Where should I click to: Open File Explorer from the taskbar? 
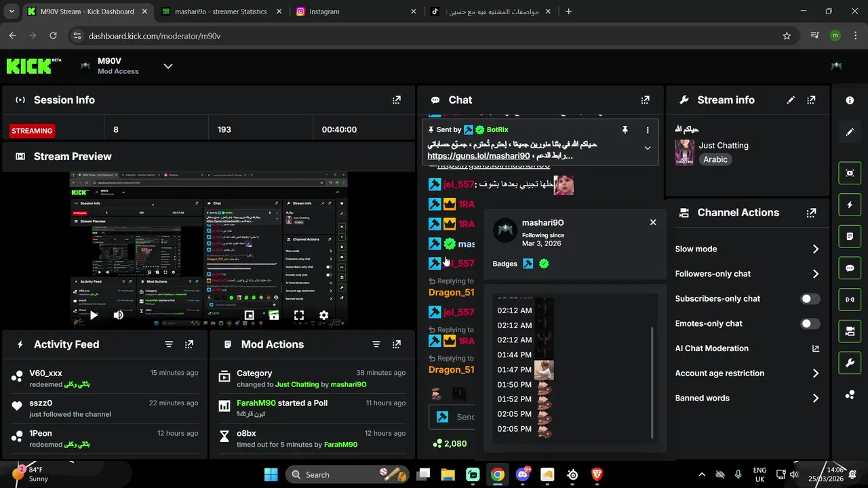point(448,474)
